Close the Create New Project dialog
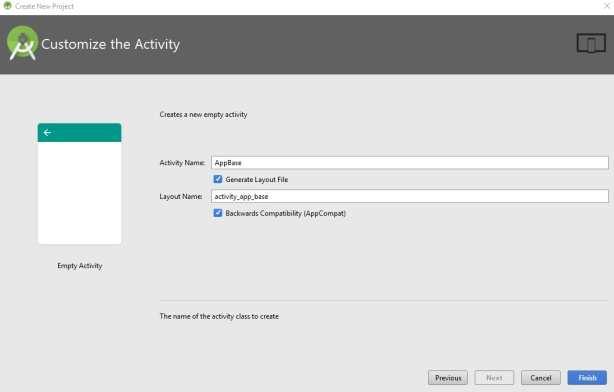This screenshot has width=614, height=392. [607, 6]
